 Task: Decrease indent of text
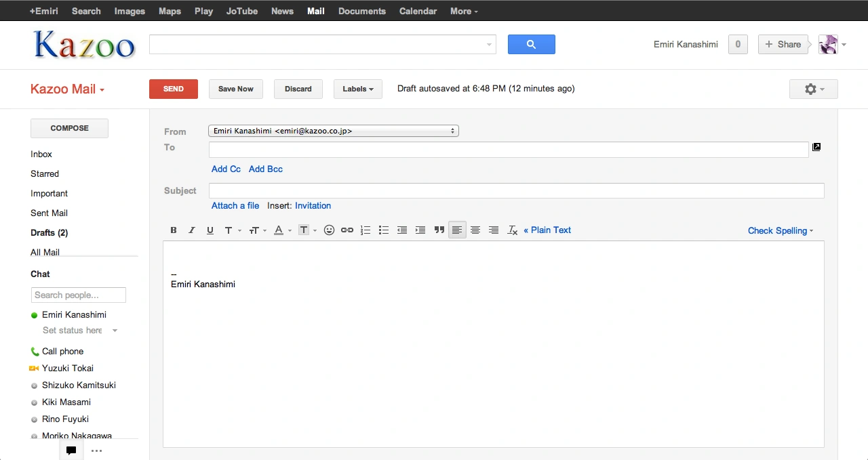click(402, 230)
